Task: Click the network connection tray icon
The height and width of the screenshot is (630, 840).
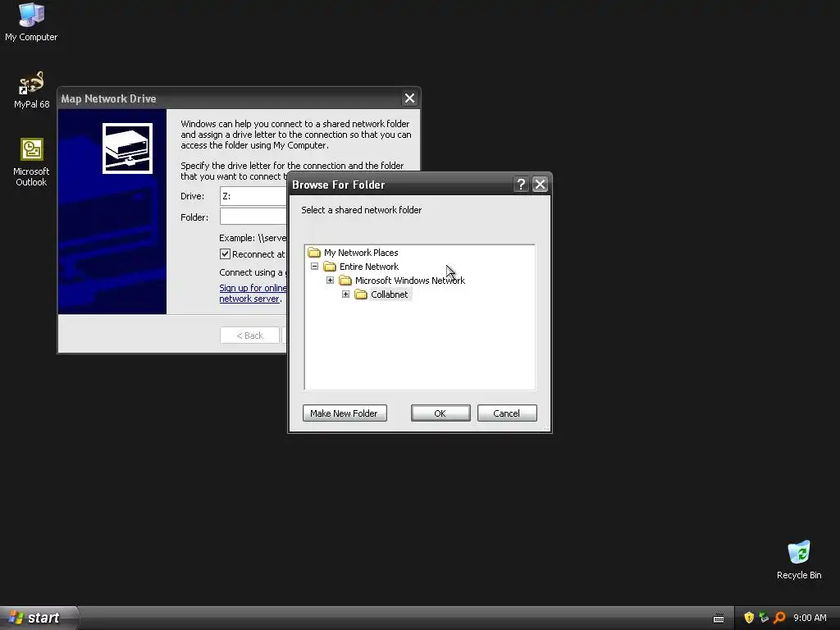Action: point(764,618)
